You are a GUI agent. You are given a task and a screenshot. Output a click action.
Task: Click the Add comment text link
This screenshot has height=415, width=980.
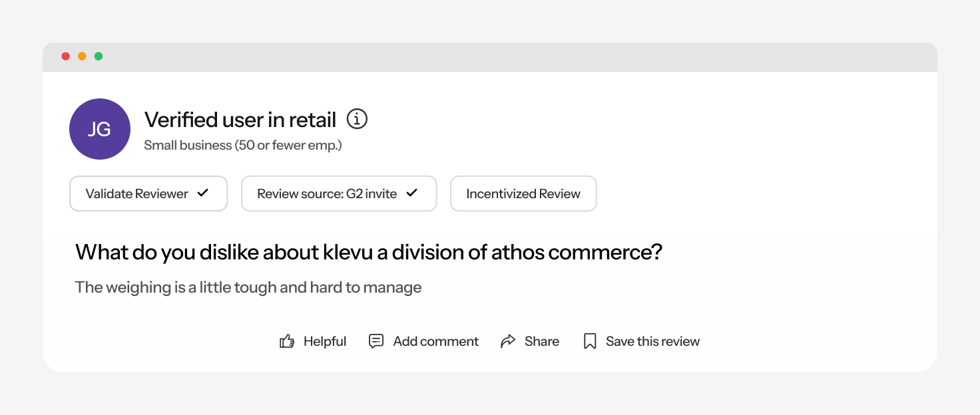point(435,342)
